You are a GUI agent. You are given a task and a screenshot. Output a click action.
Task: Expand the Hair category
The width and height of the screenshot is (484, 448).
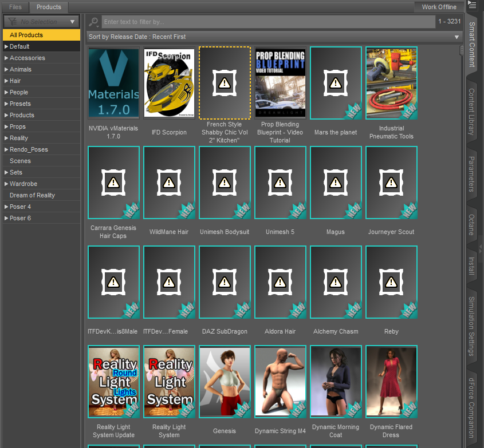point(6,81)
